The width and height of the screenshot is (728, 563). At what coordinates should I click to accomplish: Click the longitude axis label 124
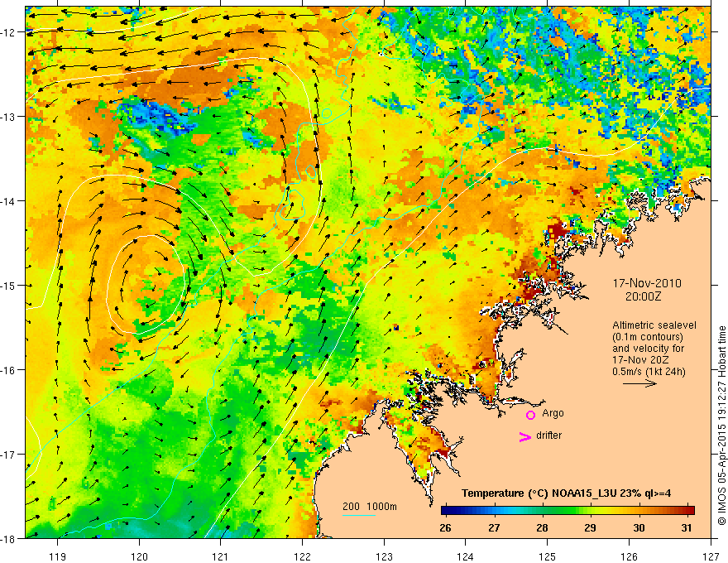coord(466,556)
